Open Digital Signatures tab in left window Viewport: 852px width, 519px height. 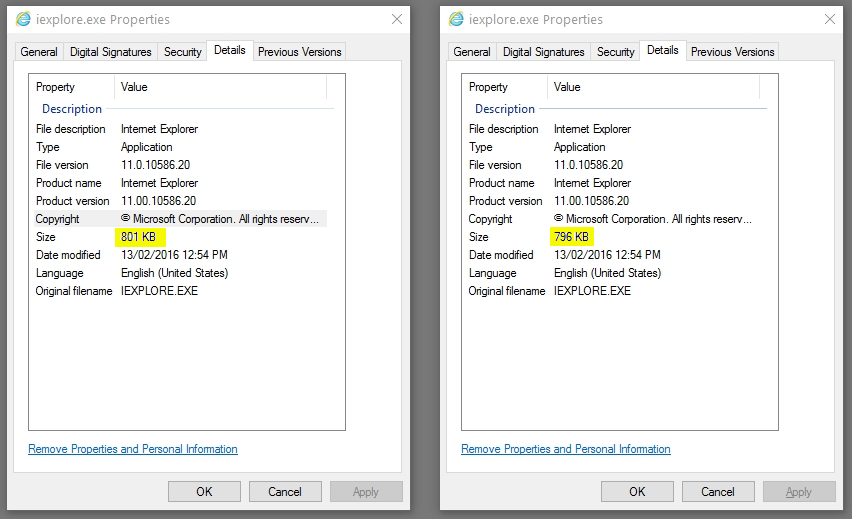111,52
